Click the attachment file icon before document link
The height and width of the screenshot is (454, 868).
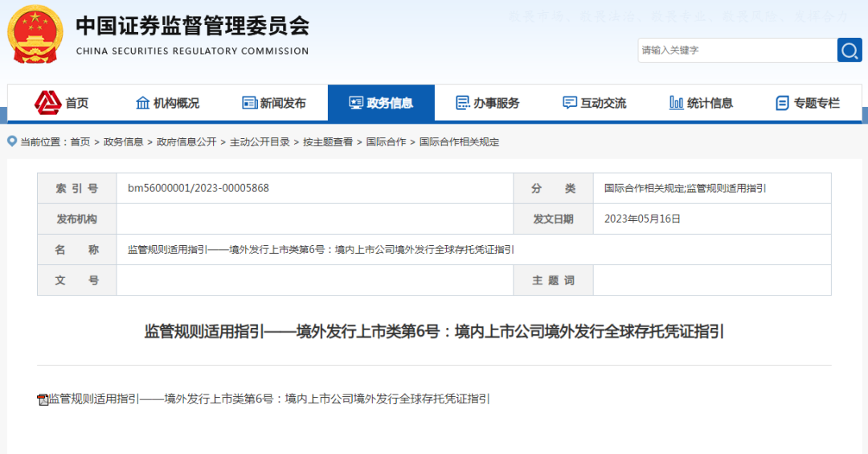coord(43,399)
